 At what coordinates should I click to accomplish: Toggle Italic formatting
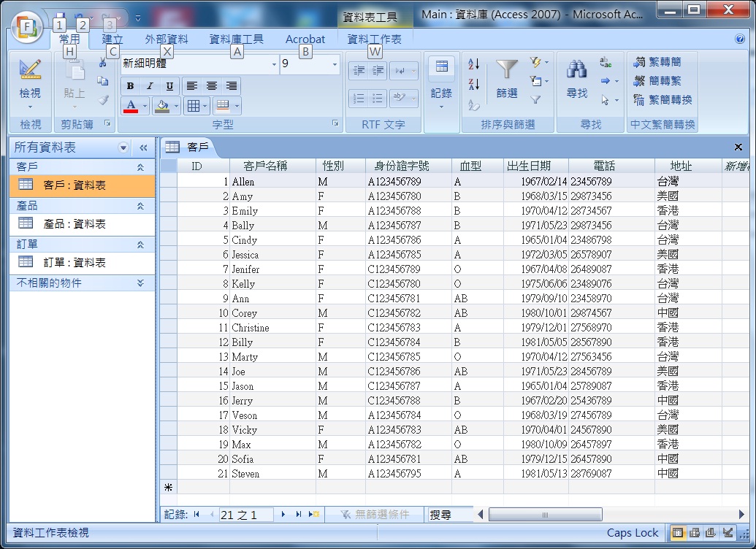click(x=150, y=86)
